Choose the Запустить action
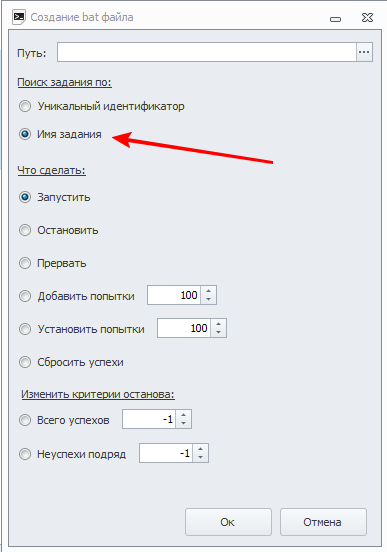This screenshot has height=552, width=387. (x=25, y=197)
